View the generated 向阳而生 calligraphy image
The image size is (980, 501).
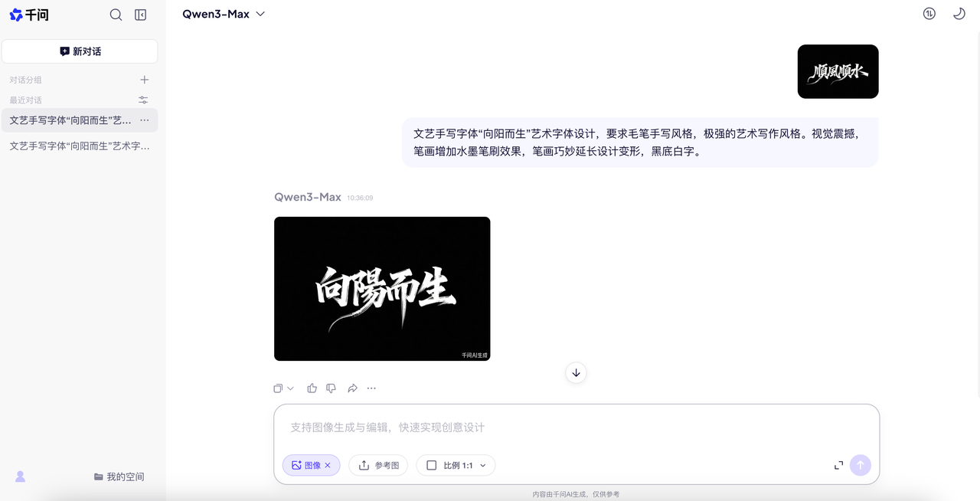point(382,289)
